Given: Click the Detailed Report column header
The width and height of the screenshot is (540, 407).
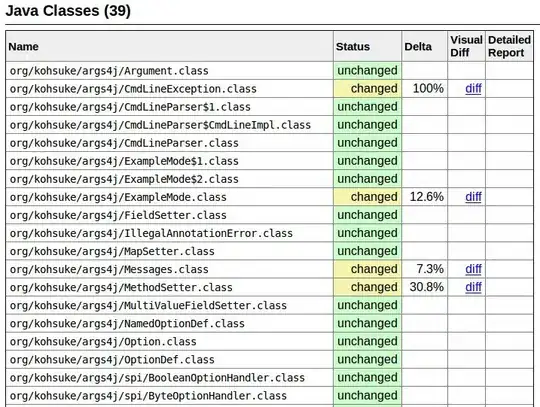Looking at the screenshot, I should click(x=509, y=46).
